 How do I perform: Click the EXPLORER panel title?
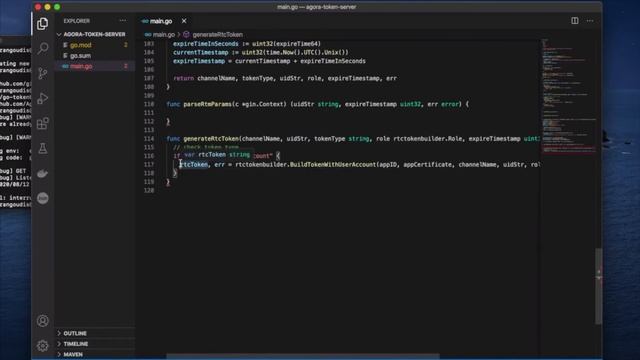[77, 21]
